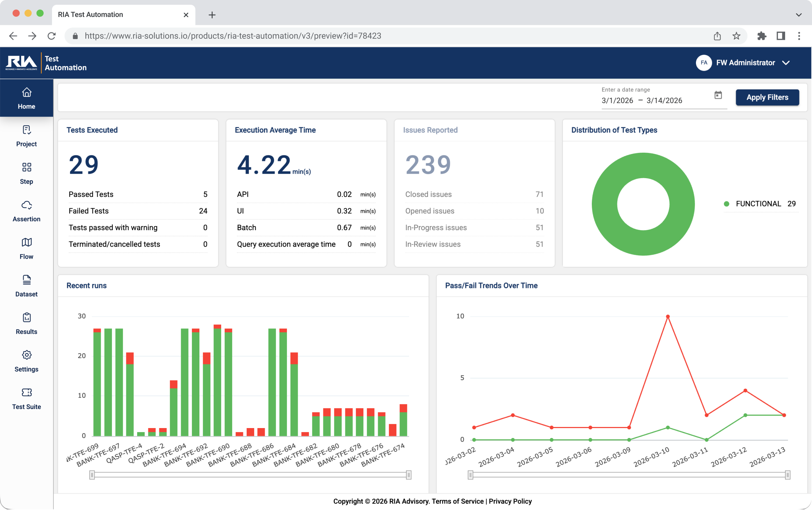The height and width of the screenshot is (510, 812).
Task: Open the Flow sidebar section
Action: [27, 249]
